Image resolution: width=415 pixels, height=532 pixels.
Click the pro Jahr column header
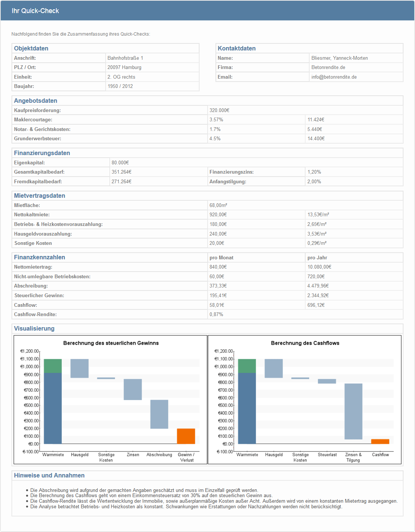click(x=317, y=258)
